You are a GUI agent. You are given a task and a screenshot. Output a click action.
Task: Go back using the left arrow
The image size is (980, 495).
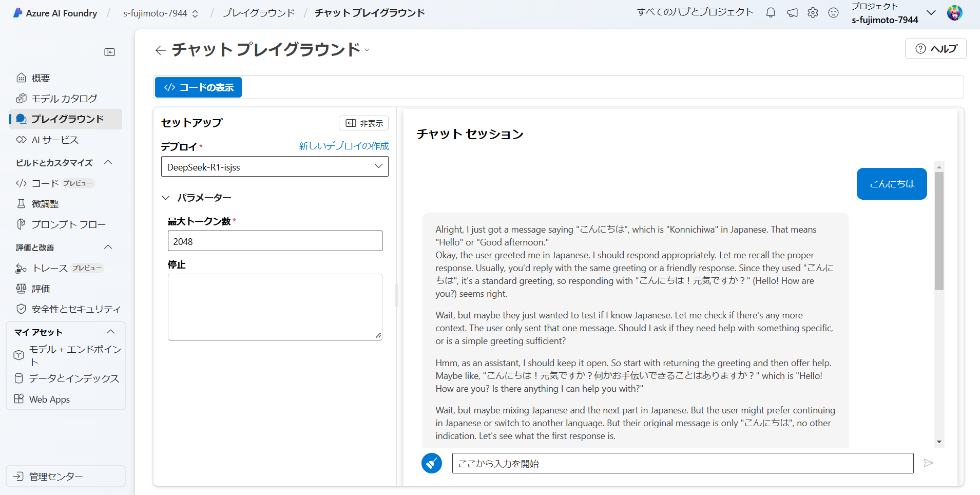pyautogui.click(x=161, y=50)
